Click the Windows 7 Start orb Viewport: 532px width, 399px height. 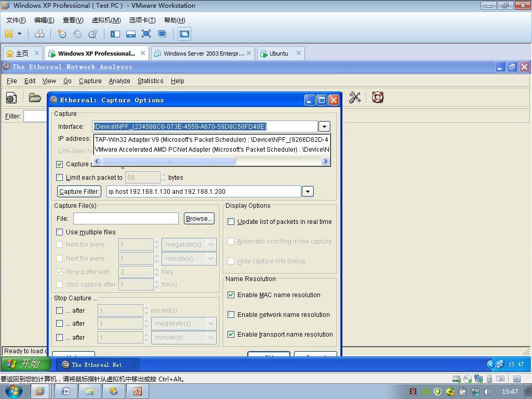point(14,392)
